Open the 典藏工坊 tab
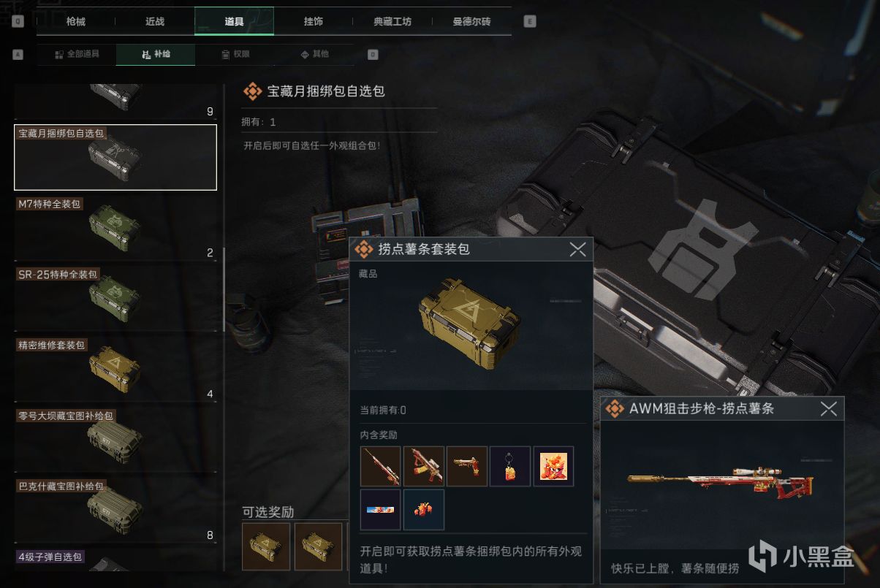This screenshot has height=588, width=880. [x=392, y=21]
